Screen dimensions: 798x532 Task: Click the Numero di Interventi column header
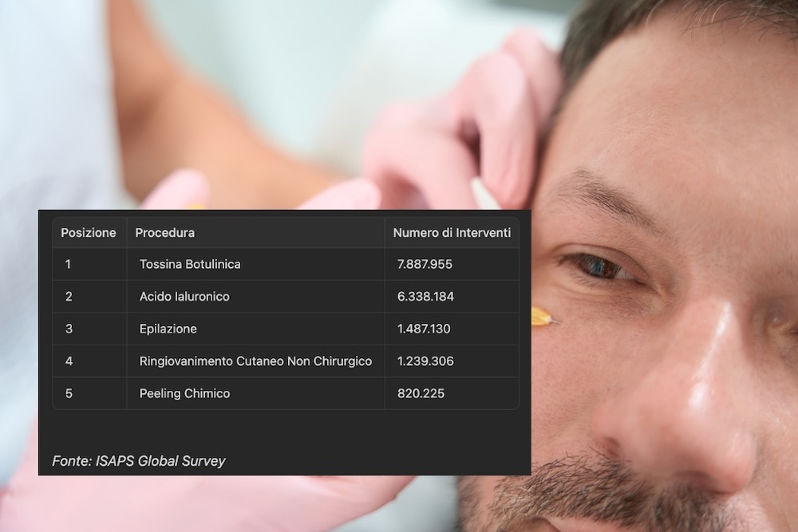(451, 233)
